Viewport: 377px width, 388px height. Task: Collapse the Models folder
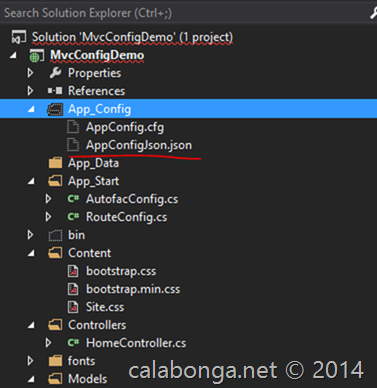(31, 379)
